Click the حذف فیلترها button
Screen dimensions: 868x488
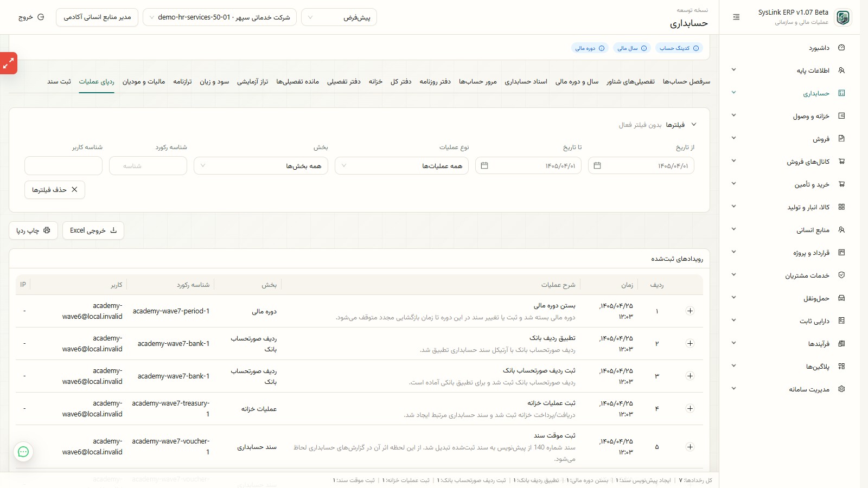[x=55, y=190]
